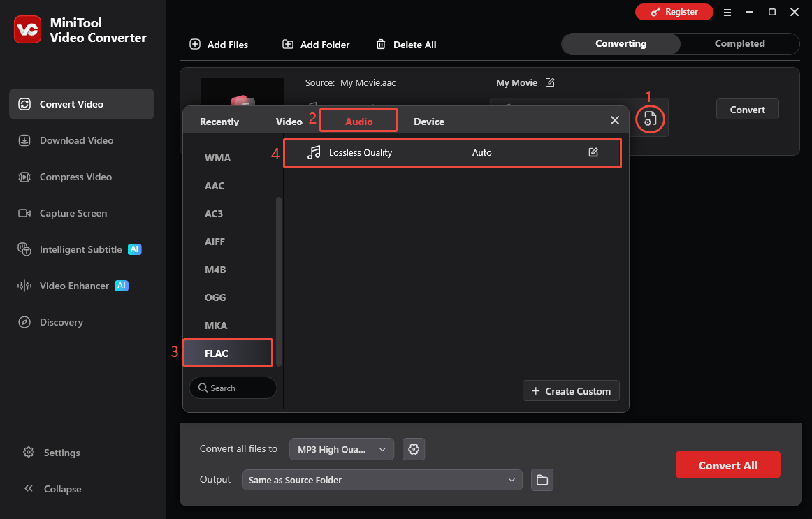Switch to the Video format tab

(289, 122)
